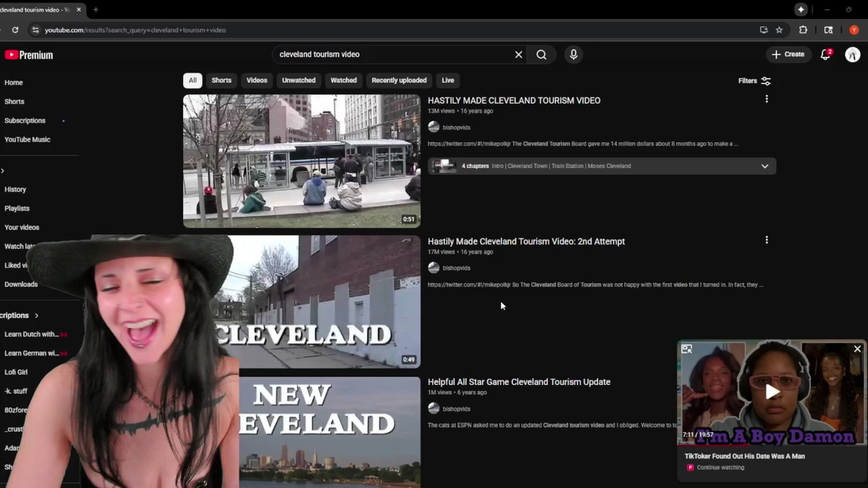Open the account avatar menu

point(853,55)
